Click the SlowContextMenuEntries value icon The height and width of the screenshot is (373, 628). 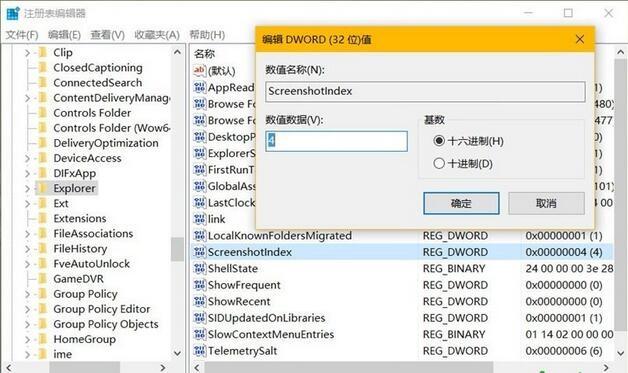coord(199,334)
